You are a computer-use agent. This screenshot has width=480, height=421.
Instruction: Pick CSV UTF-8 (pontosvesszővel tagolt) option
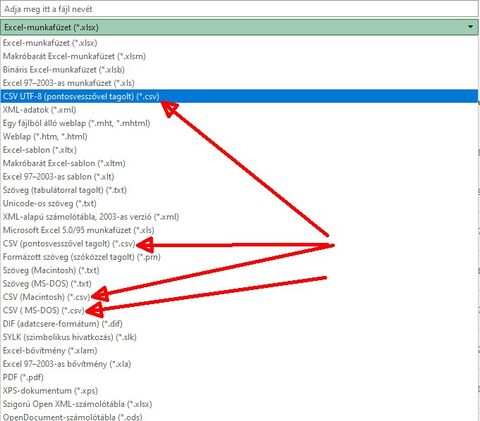(239, 96)
